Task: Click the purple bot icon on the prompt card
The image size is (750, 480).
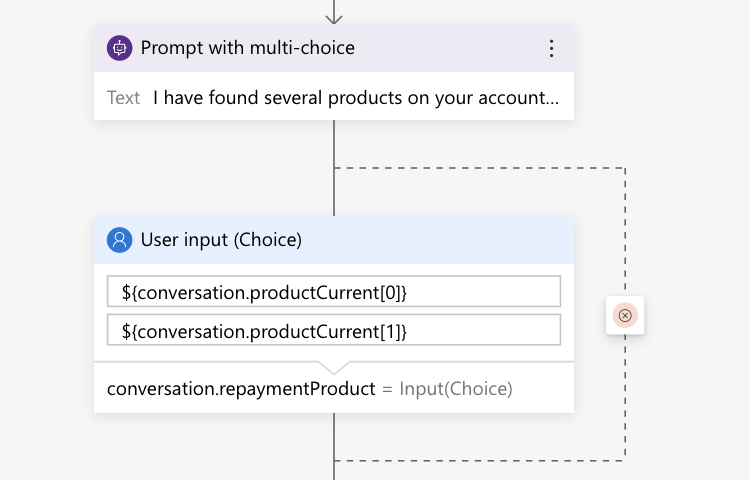Action: [120, 48]
